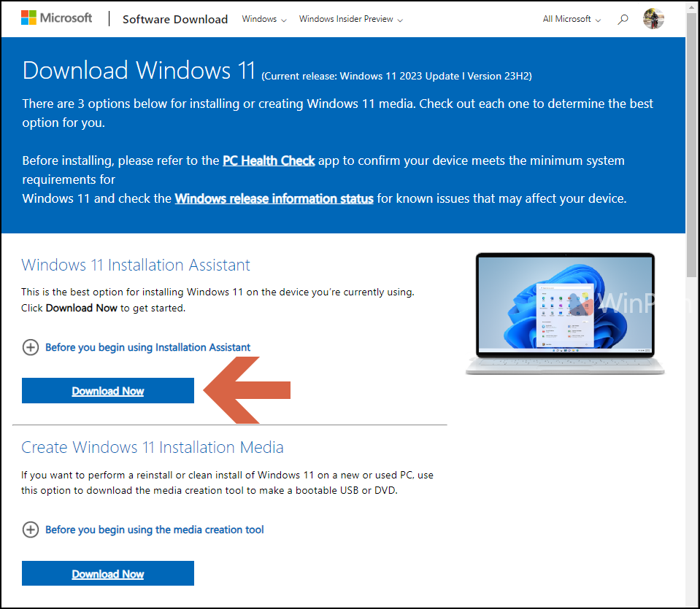
Task: Expand Before you begin using media creation tool
Action: 155,530
